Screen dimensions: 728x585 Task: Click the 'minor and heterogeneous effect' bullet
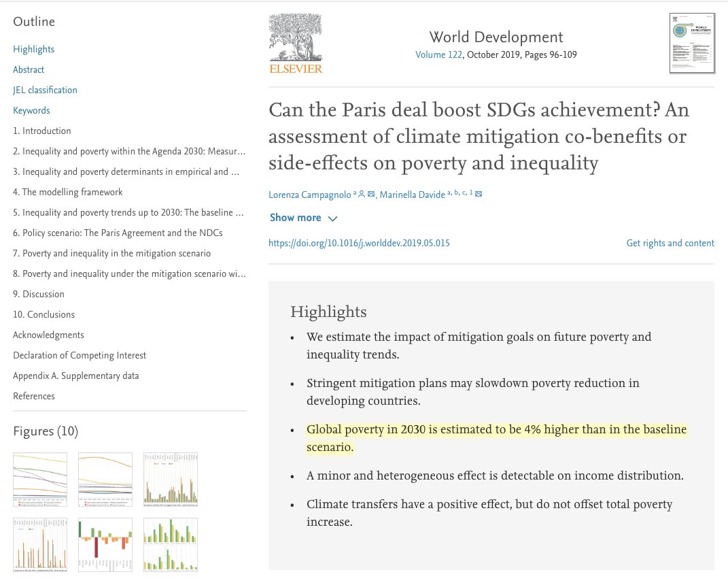click(495, 475)
